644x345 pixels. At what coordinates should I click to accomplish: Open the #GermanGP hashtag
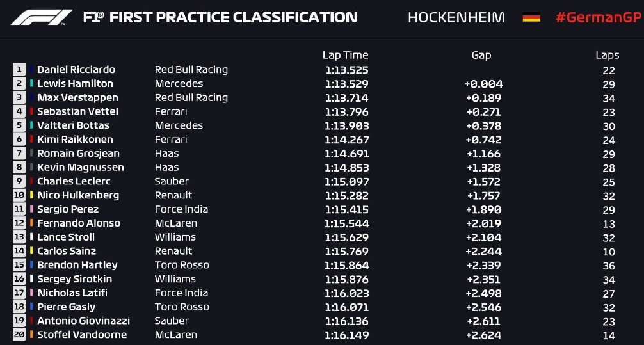click(x=598, y=18)
